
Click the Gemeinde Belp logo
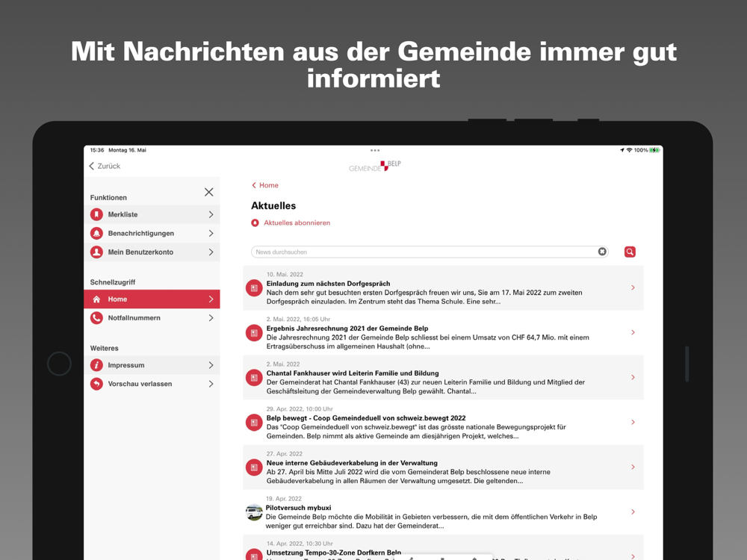pyautogui.click(x=375, y=166)
